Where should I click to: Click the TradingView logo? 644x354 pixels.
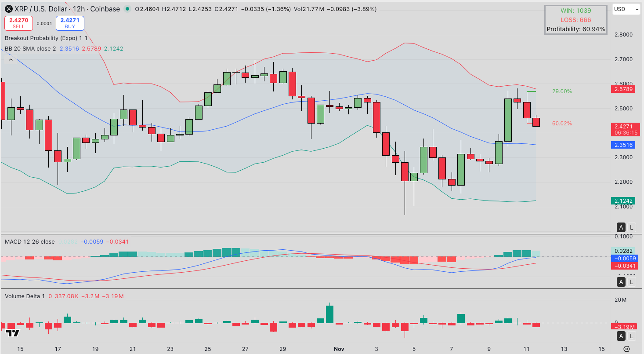(13, 333)
